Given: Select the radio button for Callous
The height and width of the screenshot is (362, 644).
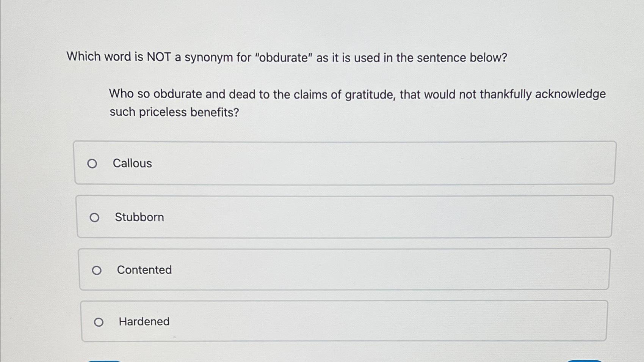Looking at the screenshot, I should click(x=93, y=164).
